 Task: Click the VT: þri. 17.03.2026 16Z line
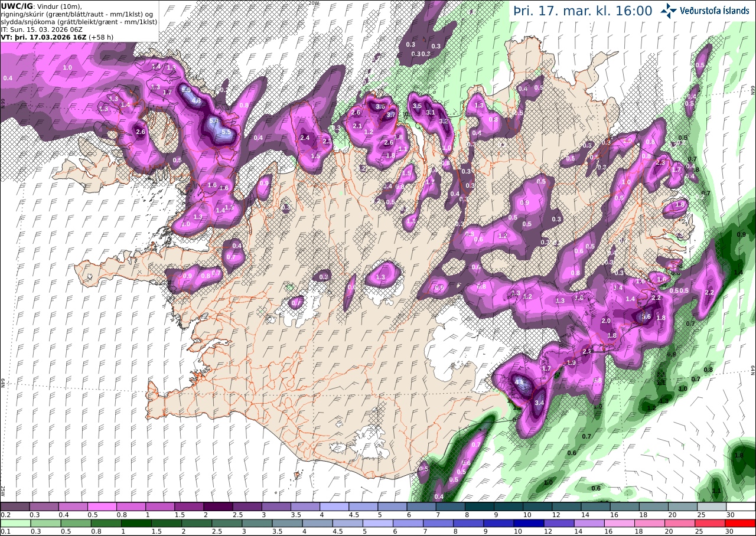tap(44, 37)
